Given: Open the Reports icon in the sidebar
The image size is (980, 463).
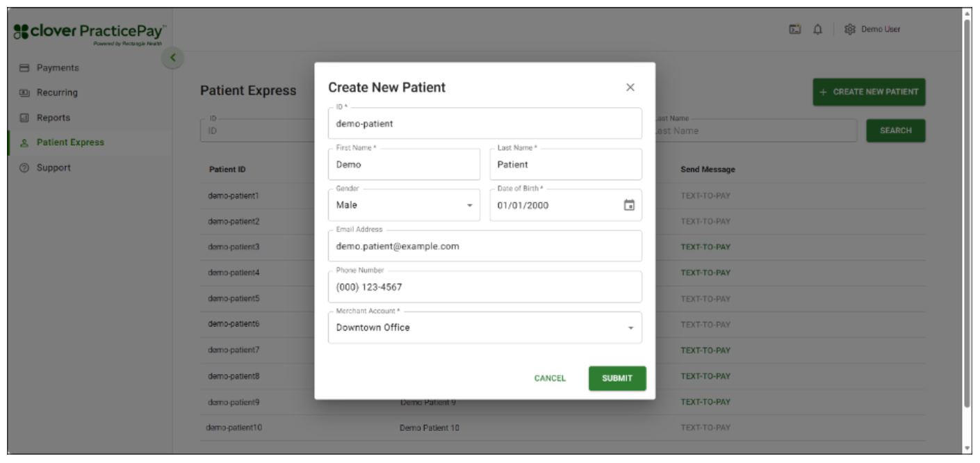Looking at the screenshot, I should (22, 118).
